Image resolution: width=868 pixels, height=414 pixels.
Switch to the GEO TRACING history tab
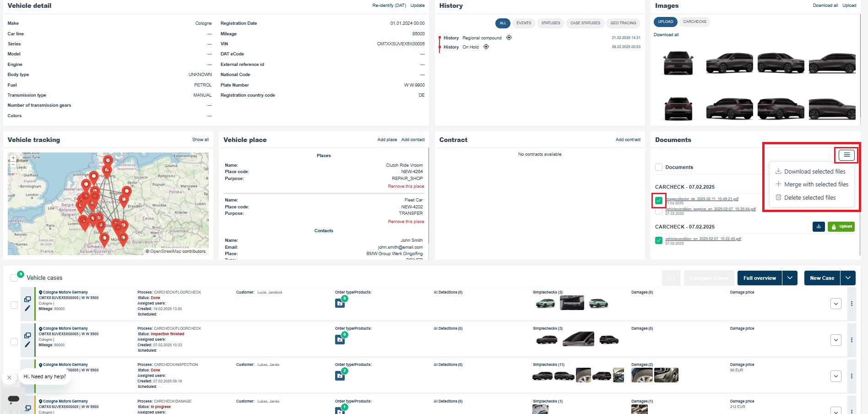click(x=623, y=23)
